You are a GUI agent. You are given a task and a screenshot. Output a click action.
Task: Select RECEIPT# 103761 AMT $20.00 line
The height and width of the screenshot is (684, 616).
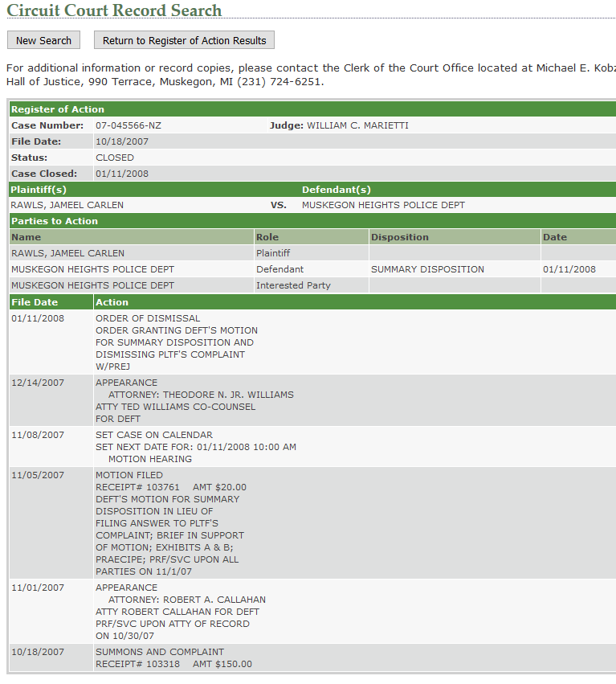pyautogui.click(x=171, y=487)
